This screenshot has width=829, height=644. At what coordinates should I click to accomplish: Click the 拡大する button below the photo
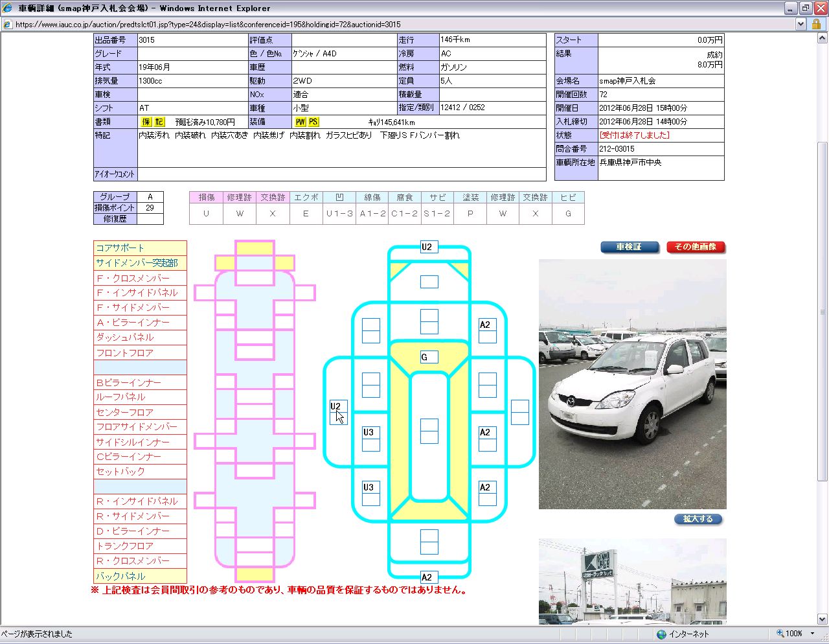(x=698, y=519)
